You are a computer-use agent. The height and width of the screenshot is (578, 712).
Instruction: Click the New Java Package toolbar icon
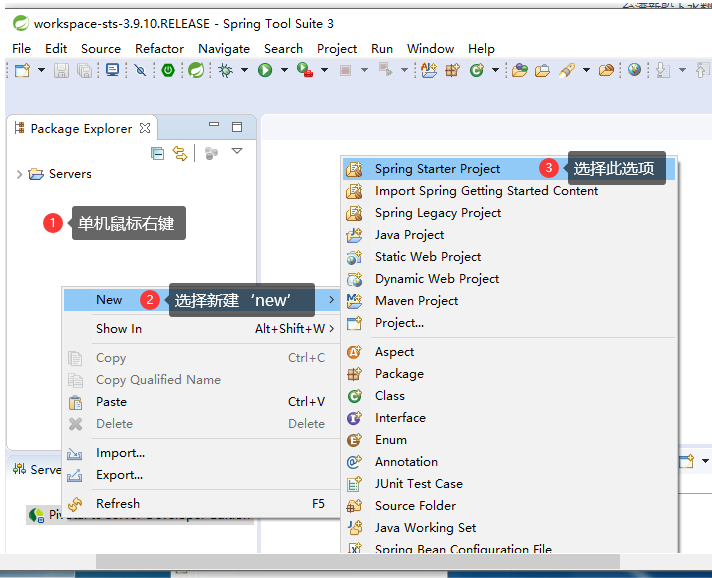tap(452, 70)
